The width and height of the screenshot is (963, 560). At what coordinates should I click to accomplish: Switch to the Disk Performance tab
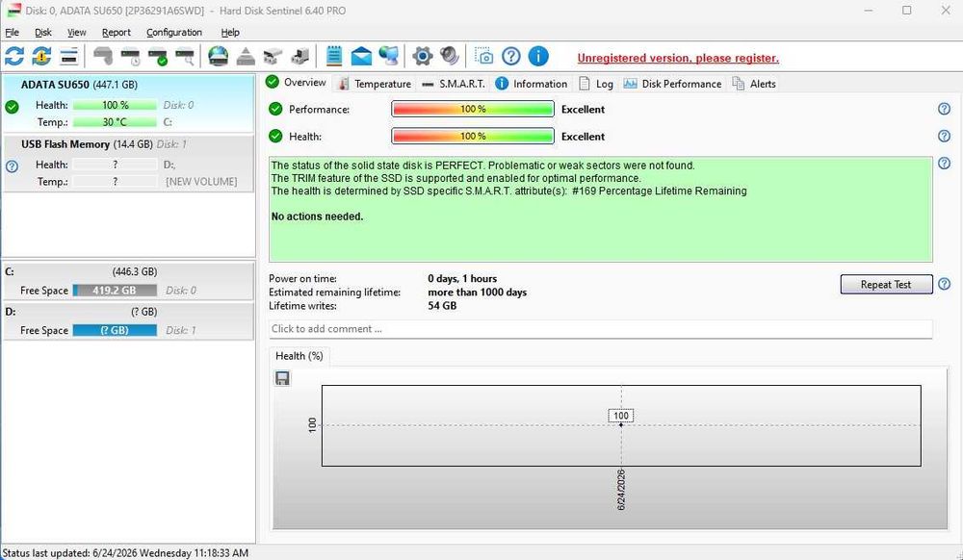672,84
